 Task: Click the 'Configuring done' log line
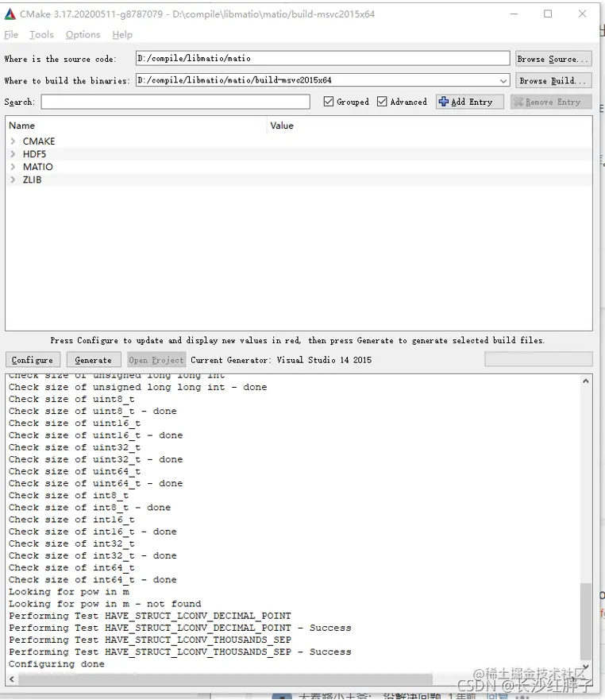pyautogui.click(x=56, y=663)
